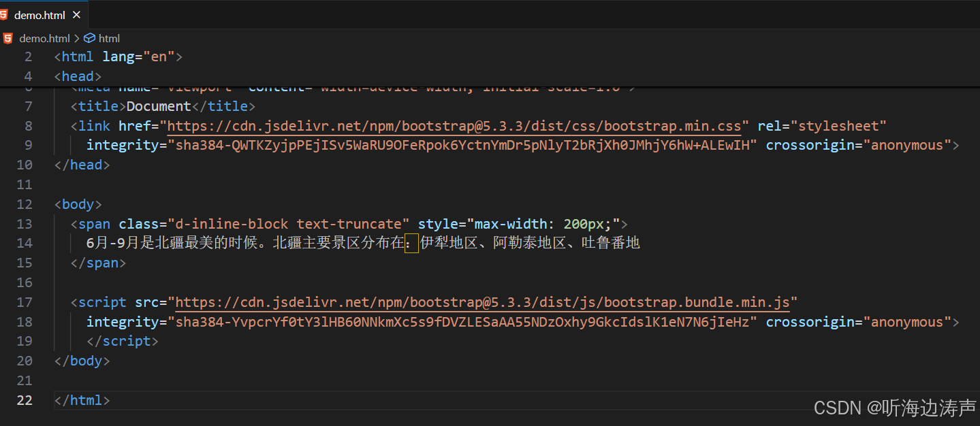Click line number 13 to place cursor
This screenshot has width=980, height=426.
pyautogui.click(x=24, y=223)
